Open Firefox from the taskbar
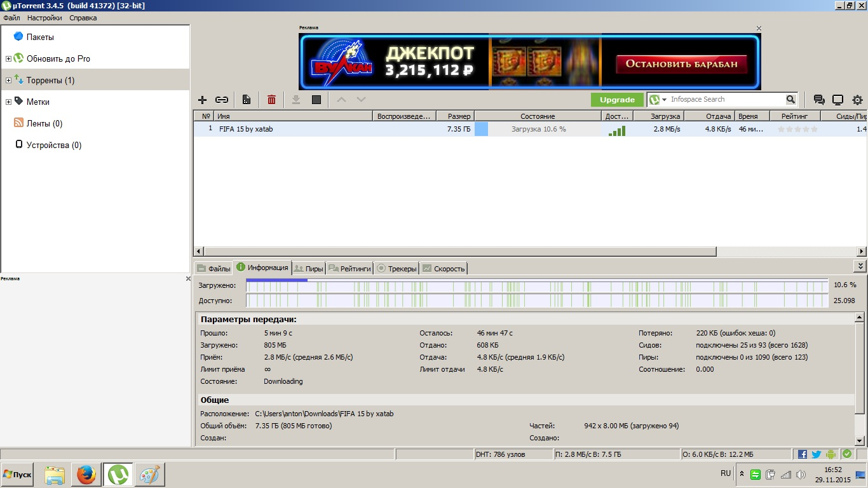The height and width of the screenshot is (488, 868). click(86, 475)
